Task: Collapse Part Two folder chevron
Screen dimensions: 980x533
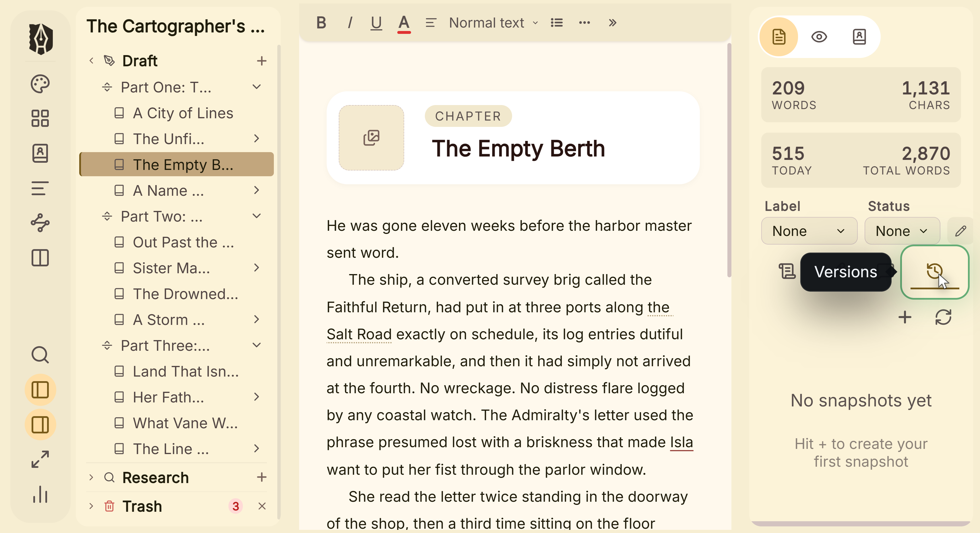Action: click(x=257, y=216)
